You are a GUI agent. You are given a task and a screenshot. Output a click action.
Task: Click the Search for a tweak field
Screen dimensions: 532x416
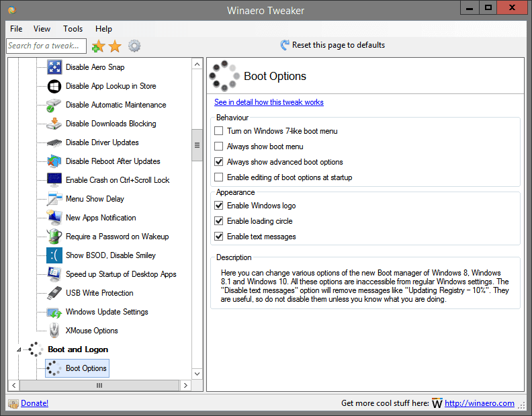coord(46,46)
